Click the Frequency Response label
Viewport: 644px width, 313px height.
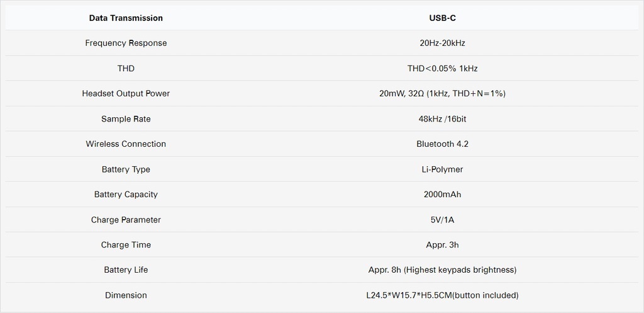click(126, 43)
